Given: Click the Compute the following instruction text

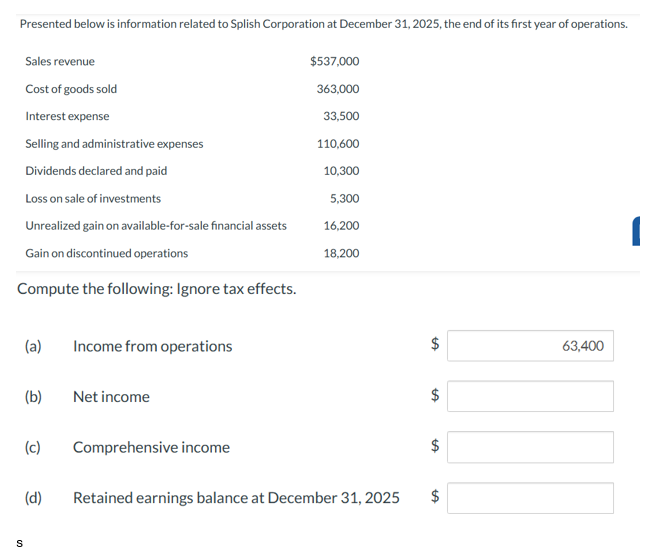Looking at the screenshot, I should point(157,289).
